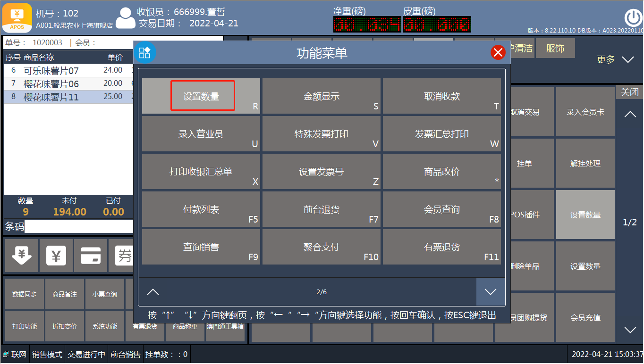The height and width of the screenshot is (364, 644).
Task: Go to next function menu page arrow
Action: point(491,292)
